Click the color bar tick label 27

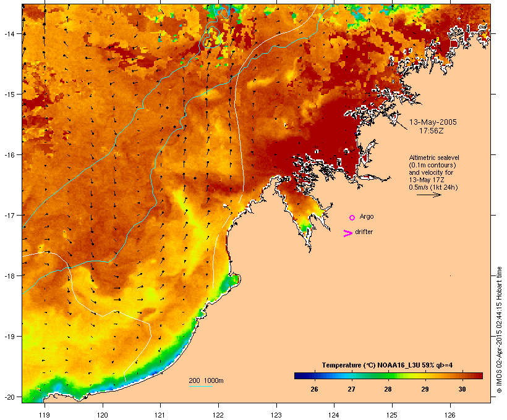(x=351, y=389)
